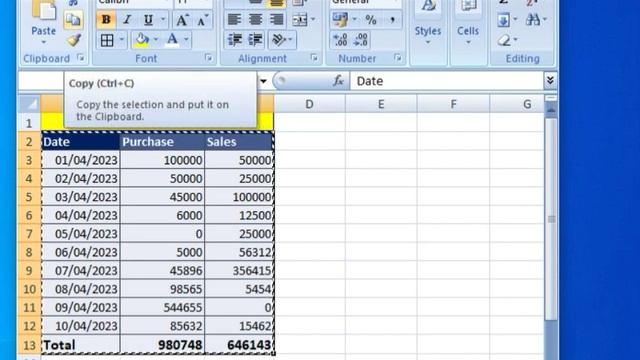Screen dimensions: 640x360
Task: Toggle Bold formatting
Action: (x=106, y=20)
